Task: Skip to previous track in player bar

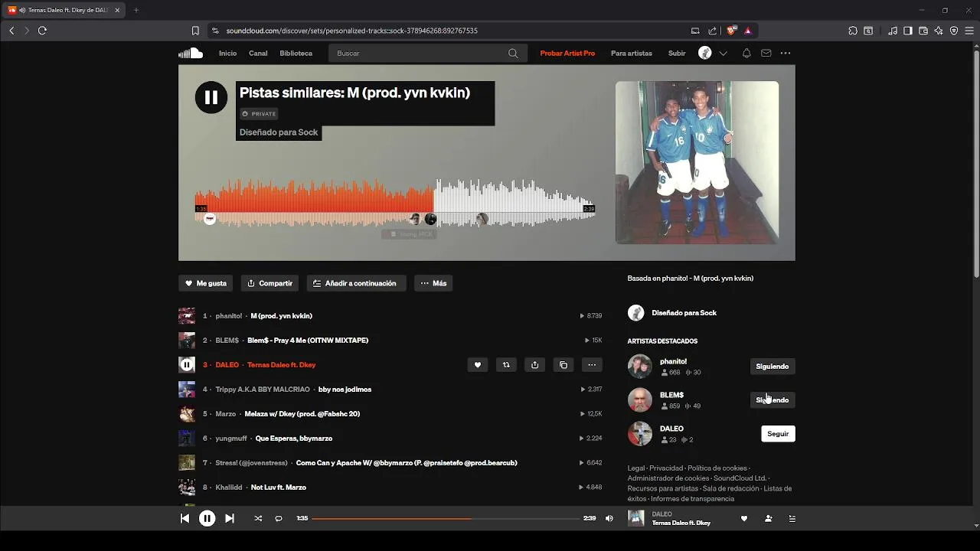Action: 185,518
